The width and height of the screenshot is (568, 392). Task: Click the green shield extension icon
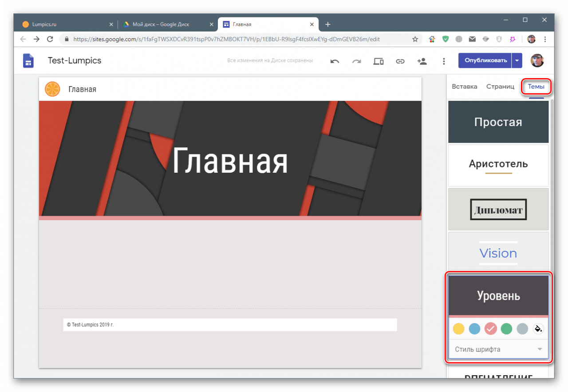click(x=445, y=39)
